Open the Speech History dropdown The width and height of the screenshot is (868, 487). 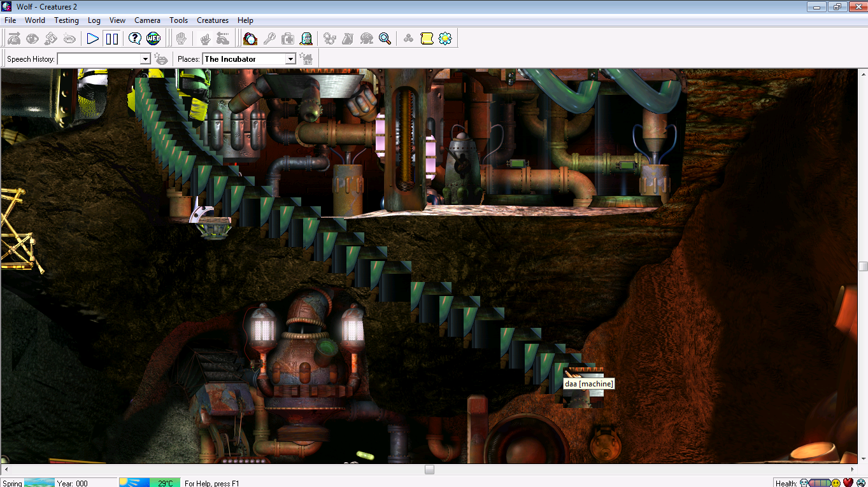click(x=145, y=59)
